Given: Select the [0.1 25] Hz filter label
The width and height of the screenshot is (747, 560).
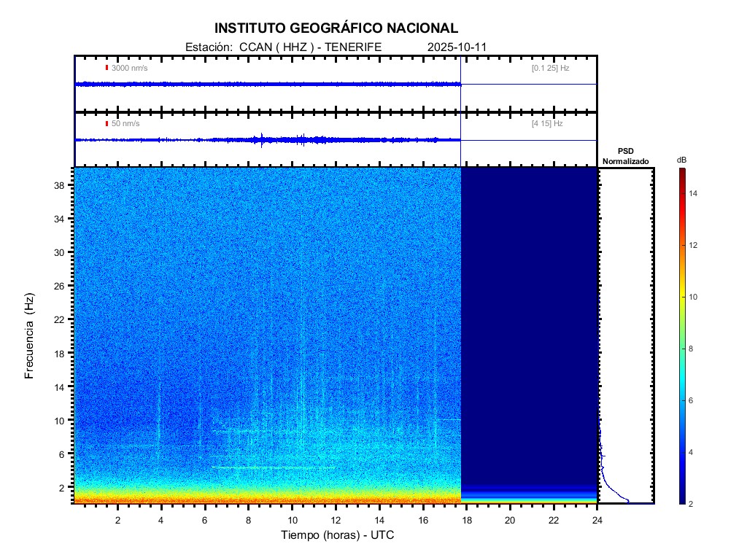Looking at the screenshot, I should 550,68.
